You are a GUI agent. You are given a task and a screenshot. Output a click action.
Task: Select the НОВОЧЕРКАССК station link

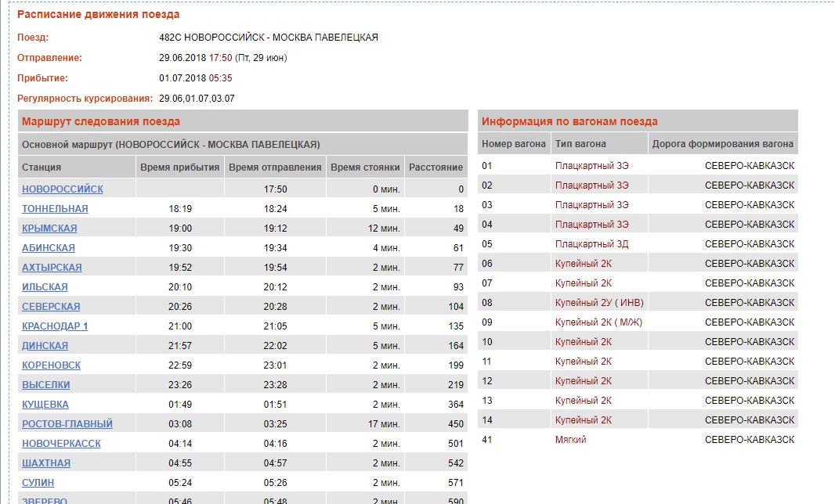click(61, 444)
